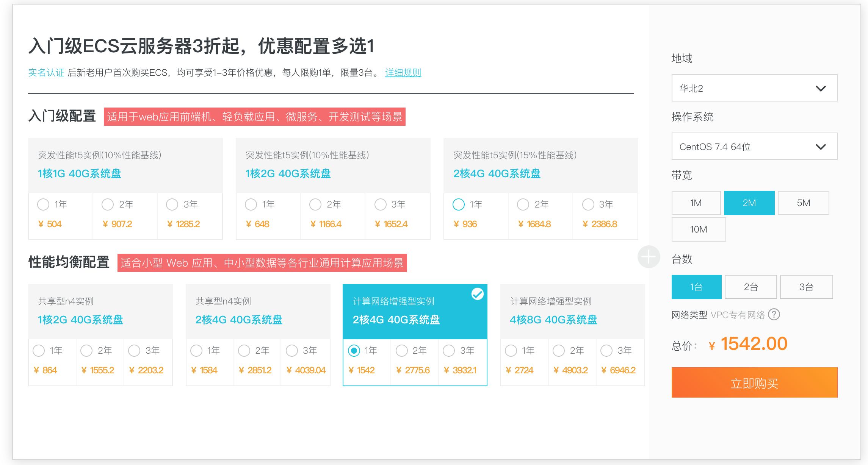The width and height of the screenshot is (868, 465).
Task: Select the 1年 radio priced ¥ 2724
Action: point(511,351)
